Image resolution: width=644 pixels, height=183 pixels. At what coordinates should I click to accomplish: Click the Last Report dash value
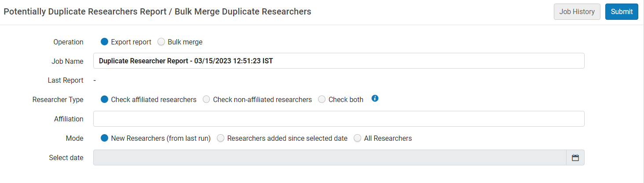point(95,81)
